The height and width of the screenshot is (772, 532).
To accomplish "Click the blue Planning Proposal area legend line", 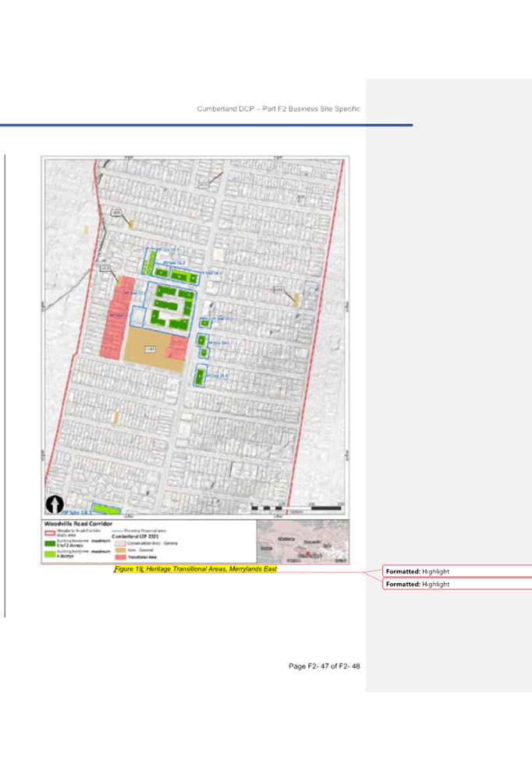I will (117, 531).
